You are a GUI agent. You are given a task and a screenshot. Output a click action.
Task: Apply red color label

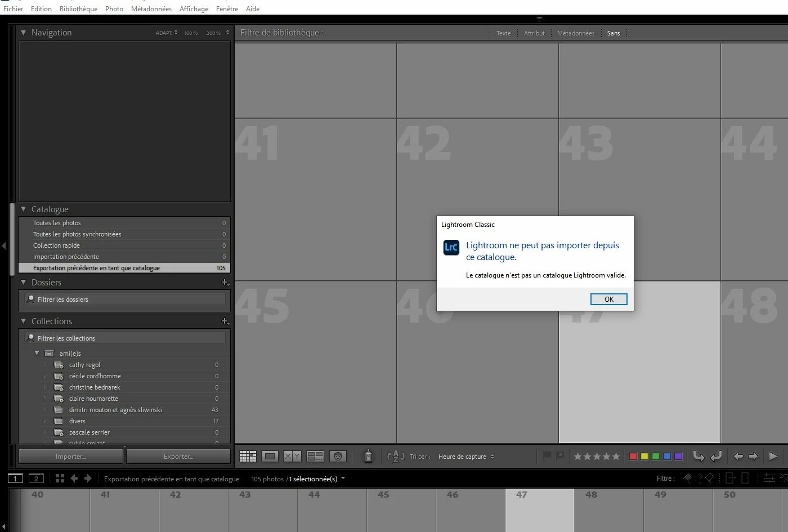click(x=633, y=457)
